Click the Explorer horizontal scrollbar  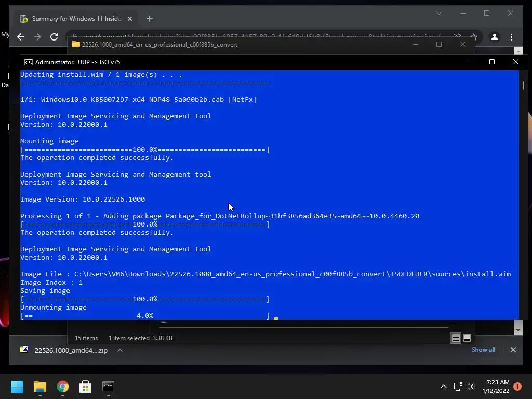pos(304,328)
